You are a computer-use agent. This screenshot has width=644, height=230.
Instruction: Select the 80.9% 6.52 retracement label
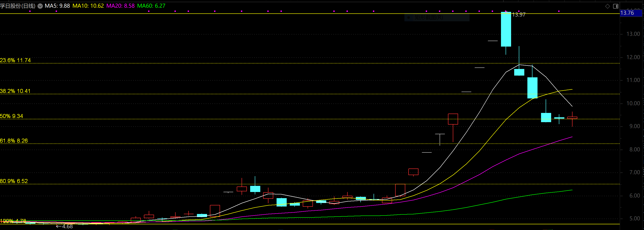(14, 181)
